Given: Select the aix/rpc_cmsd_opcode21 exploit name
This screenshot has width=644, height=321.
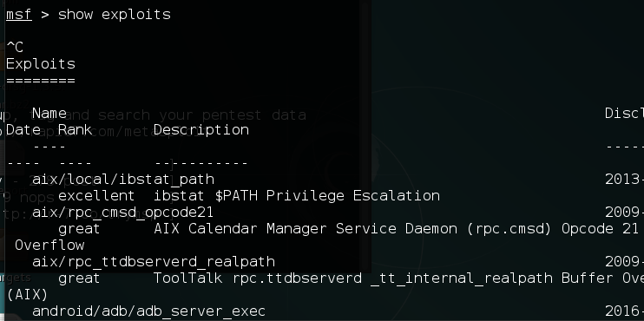Looking at the screenshot, I should pos(122,213).
